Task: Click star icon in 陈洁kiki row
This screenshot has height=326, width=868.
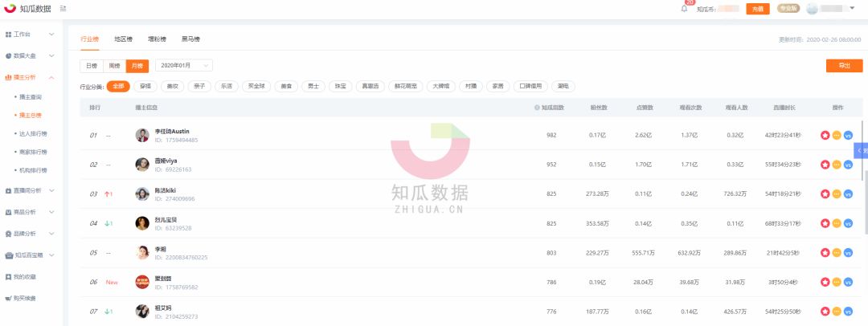Action: pyautogui.click(x=825, y=194)
